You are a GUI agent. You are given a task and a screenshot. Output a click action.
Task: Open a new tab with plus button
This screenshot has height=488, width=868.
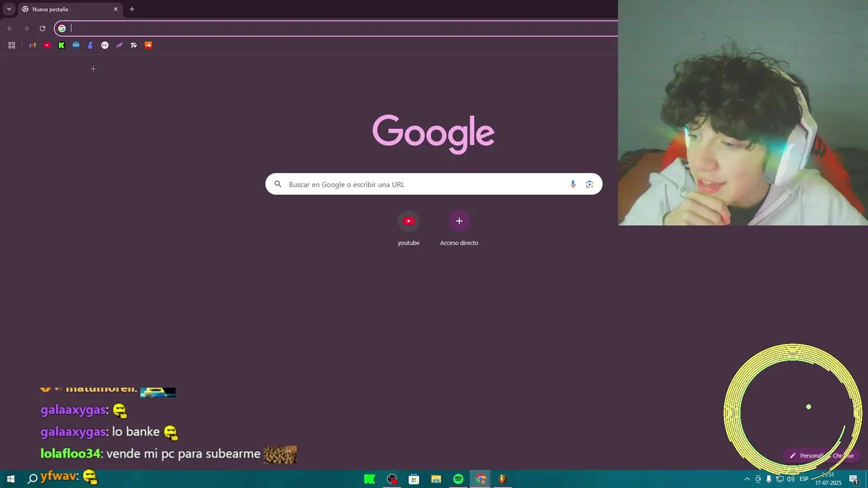tap(132, 9)
